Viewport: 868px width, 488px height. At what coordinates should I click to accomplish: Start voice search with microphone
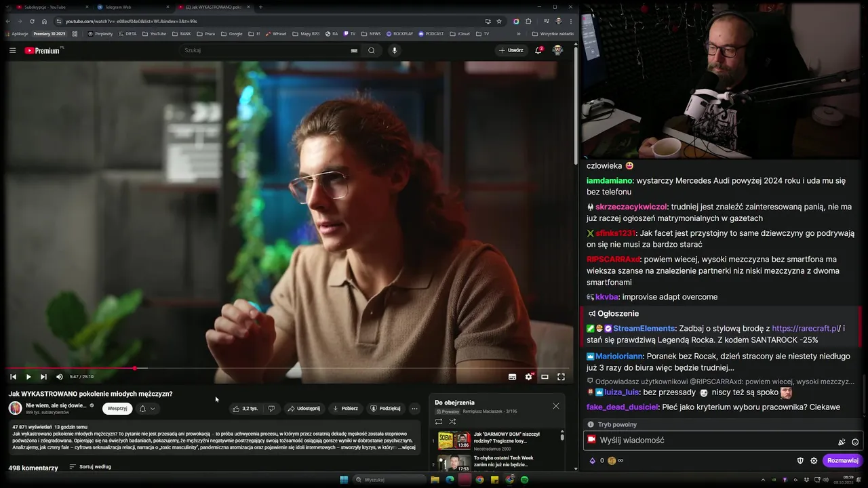click(x=394, y=50)
